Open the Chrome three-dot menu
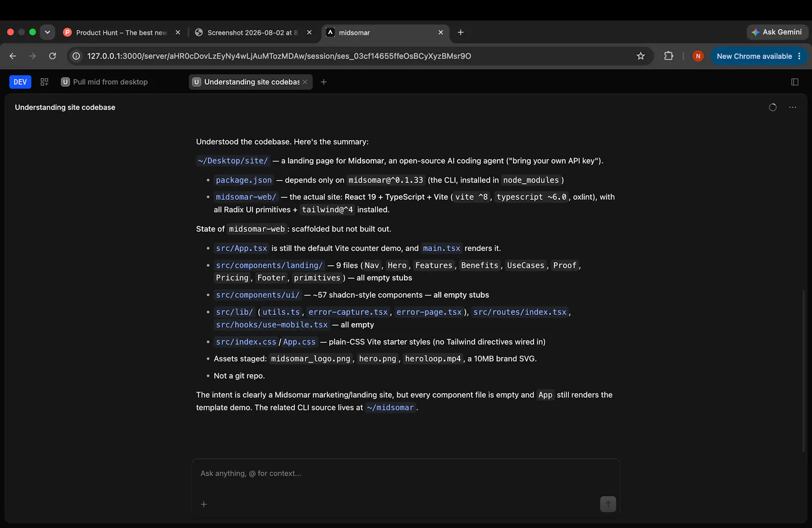The image size is (812, 528). pyautogui.click(x=799, y=56)
